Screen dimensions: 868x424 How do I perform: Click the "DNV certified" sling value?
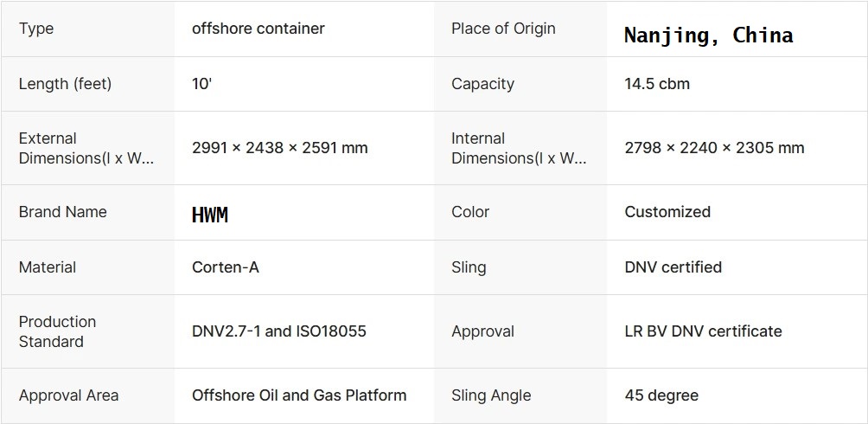[673, 267]
